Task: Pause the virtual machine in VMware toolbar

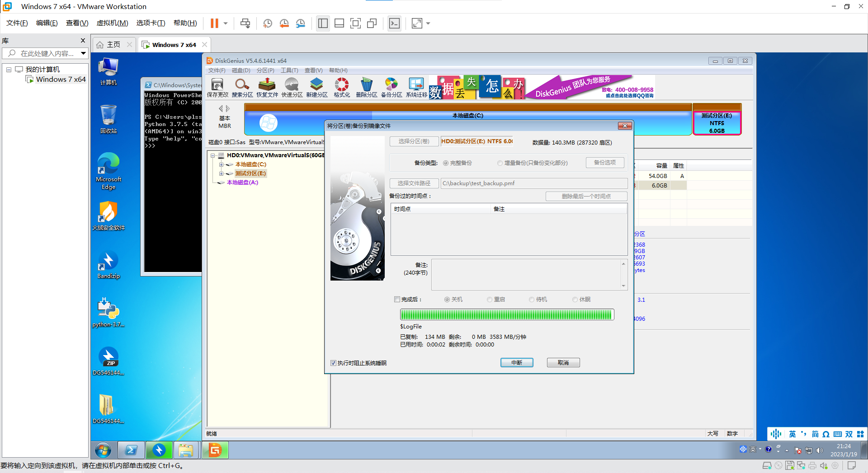Action: (x=214, y=23)
